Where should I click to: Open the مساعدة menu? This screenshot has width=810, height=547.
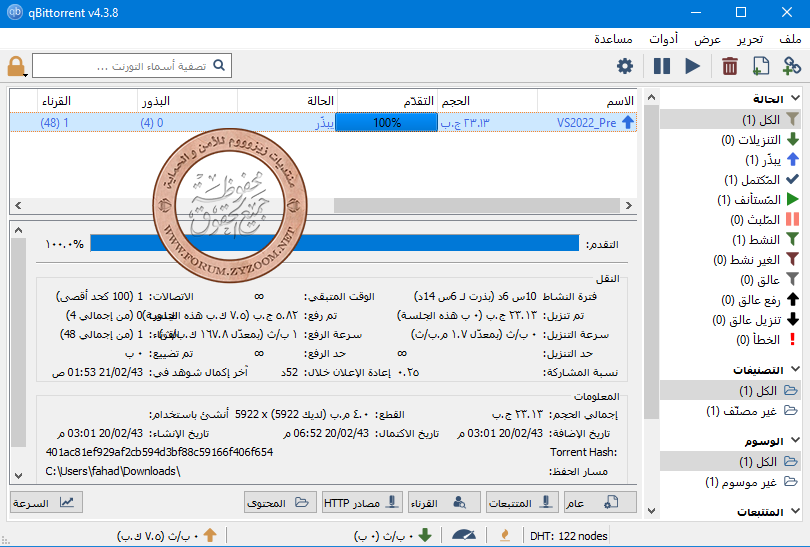(613, 39)
